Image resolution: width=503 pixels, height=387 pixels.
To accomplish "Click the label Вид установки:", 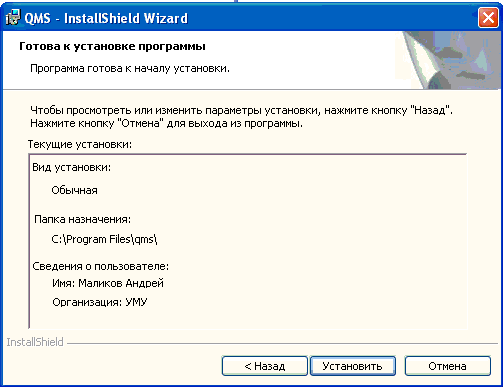I will 71,167.
